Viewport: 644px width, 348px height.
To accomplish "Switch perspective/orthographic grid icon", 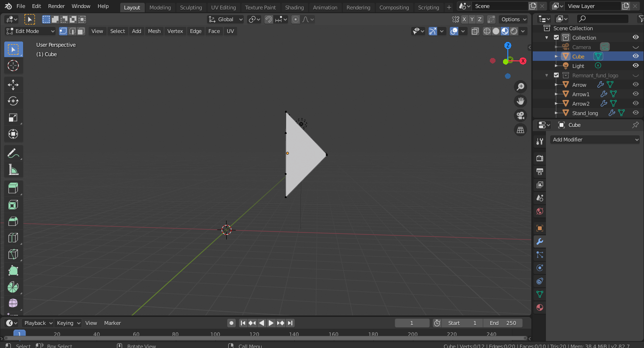I will coord(520,130).
